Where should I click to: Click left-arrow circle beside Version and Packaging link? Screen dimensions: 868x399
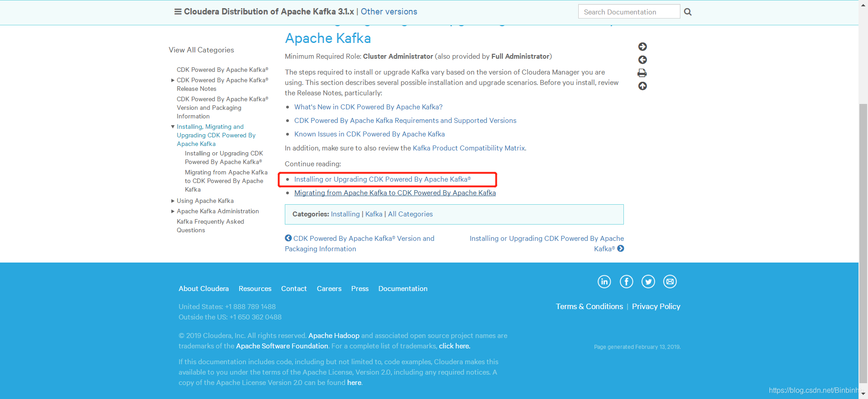pos(288,238)
